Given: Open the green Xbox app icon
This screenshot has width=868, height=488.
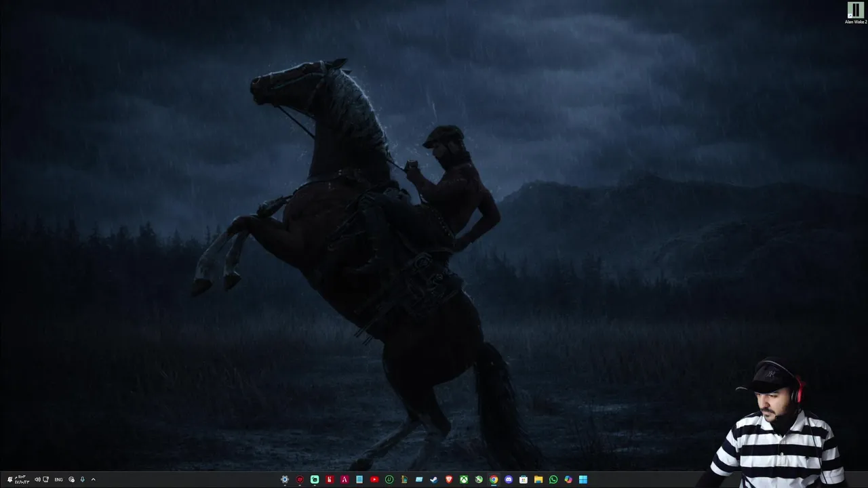Looking at the screenshot, I should coord(464,479).
